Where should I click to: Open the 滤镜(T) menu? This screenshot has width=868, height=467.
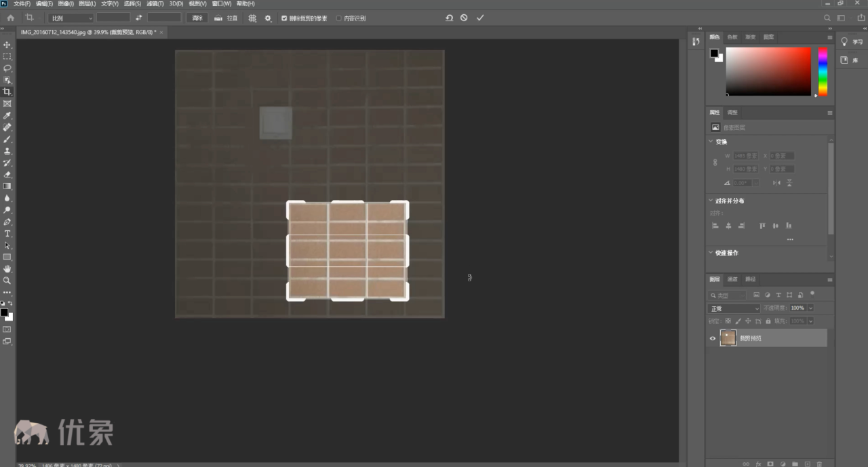coord(155,4)
